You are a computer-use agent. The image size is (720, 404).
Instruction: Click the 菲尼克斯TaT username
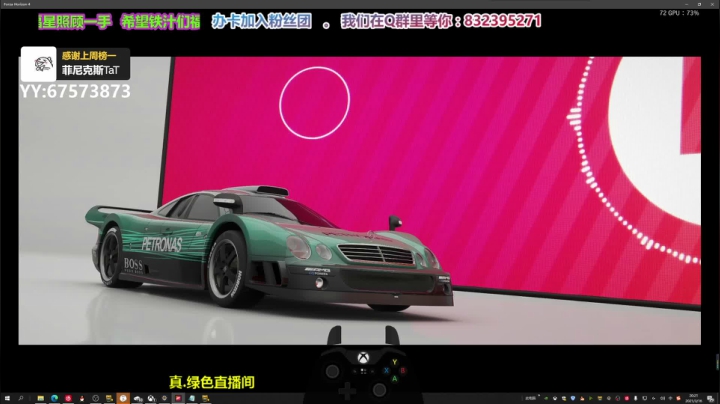click(x=90, y=70)
